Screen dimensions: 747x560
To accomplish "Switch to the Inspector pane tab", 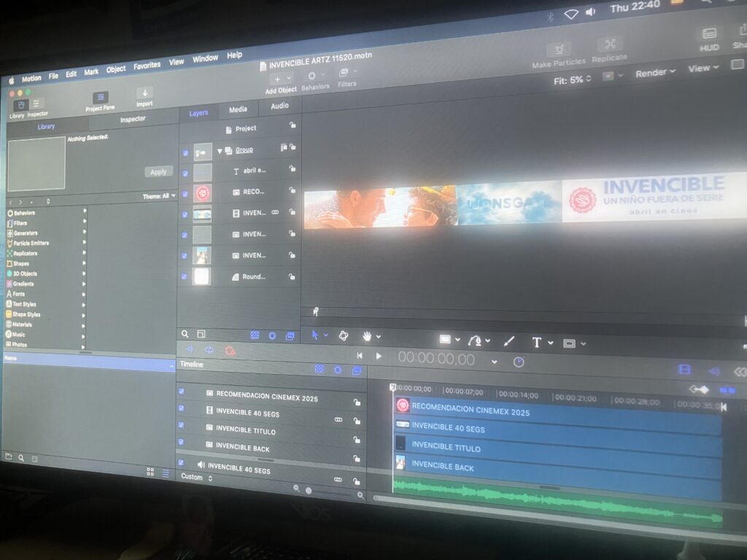I will [x=133, y=119].
